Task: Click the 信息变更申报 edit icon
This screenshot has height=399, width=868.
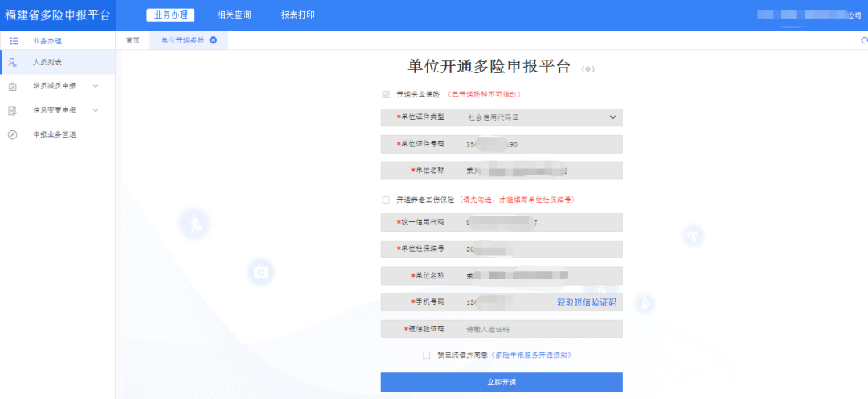Action: [13, 111]
